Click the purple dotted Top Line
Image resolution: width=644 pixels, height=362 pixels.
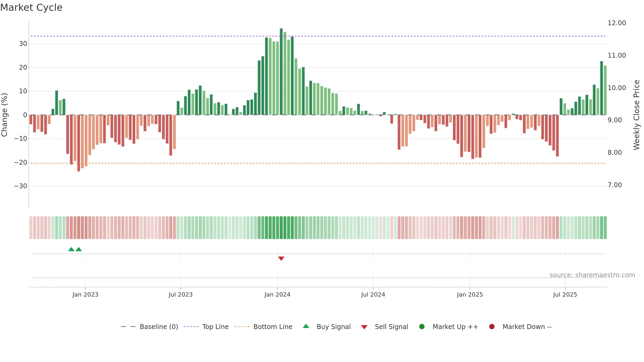tap(318, 36)
